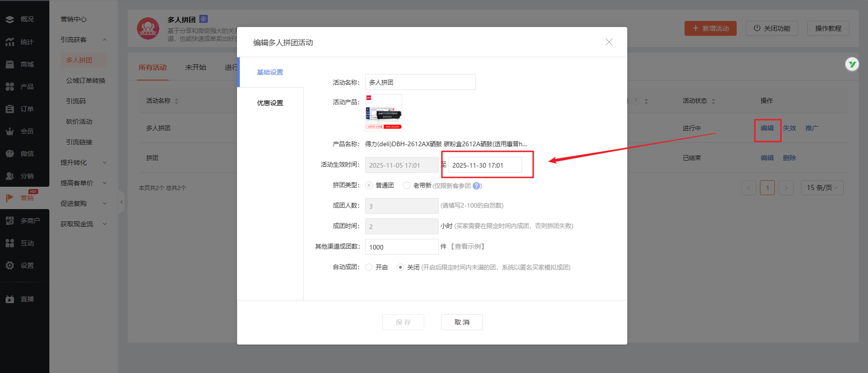Select the 老带新 group type radio
Viewport: 868px width, 373px height.
pos(407,185)
